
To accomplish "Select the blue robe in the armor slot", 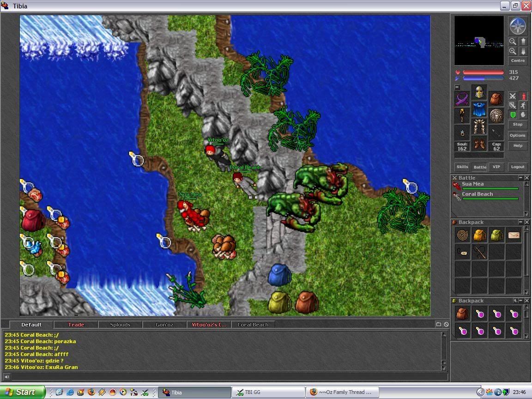I will pyautogui.click(x=479, y=109).
